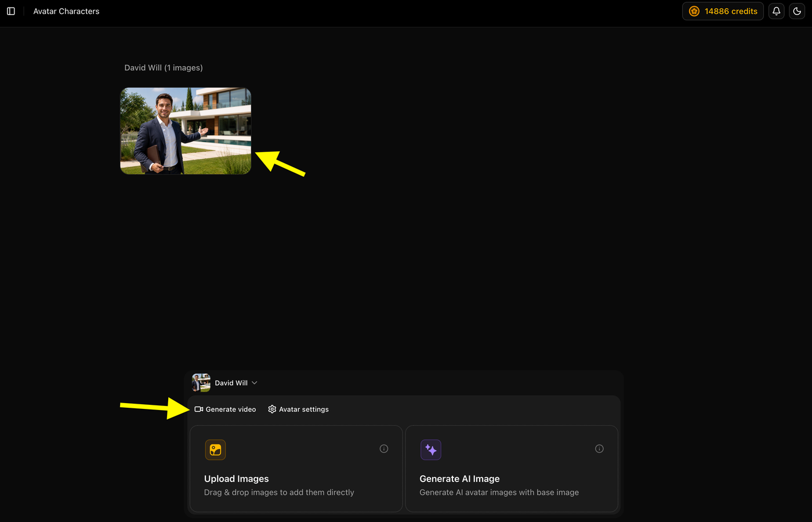Click the video camera icon
The image size is (812, 522).
pyautogui.click(x=198, y=409)
